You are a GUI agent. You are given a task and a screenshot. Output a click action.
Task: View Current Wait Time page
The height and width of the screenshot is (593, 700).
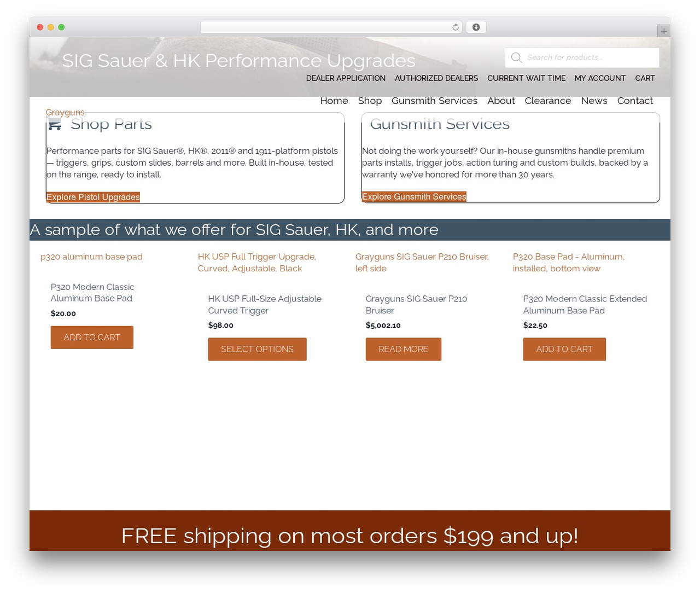click(x=526, y=78)
